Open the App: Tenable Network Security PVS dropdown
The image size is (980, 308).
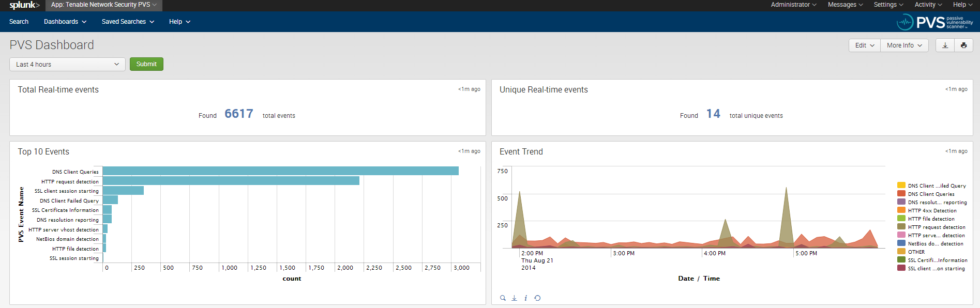click(x=103, y=5)
